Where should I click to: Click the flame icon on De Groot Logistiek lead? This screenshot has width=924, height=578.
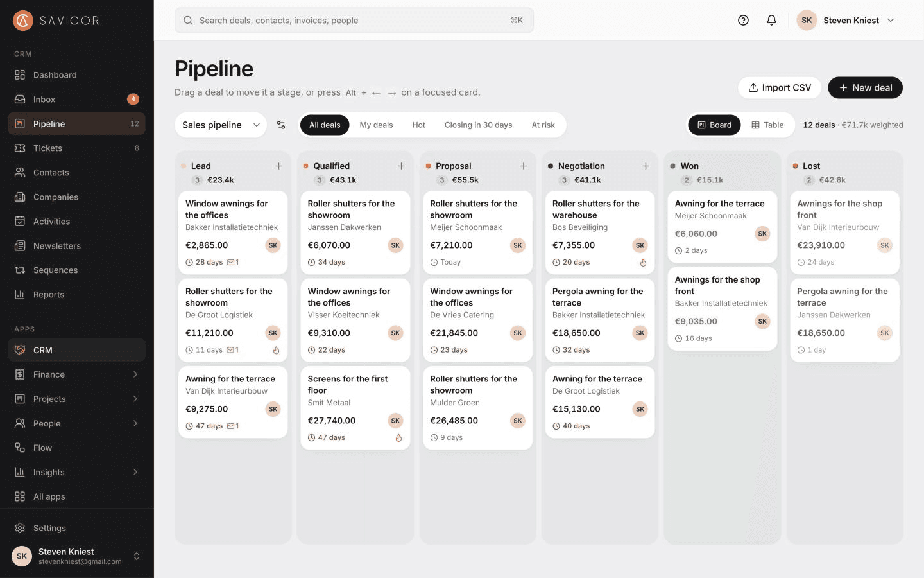(x=276, y=351)
